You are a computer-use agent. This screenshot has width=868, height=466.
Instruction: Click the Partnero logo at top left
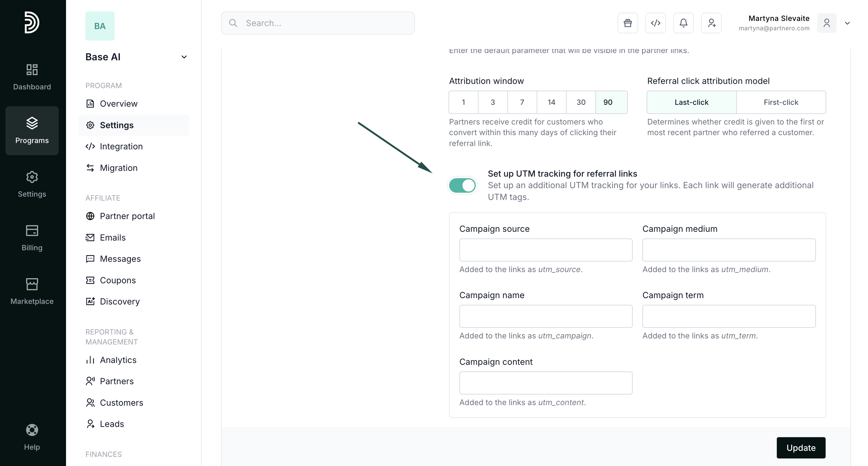tap(32, 22)
